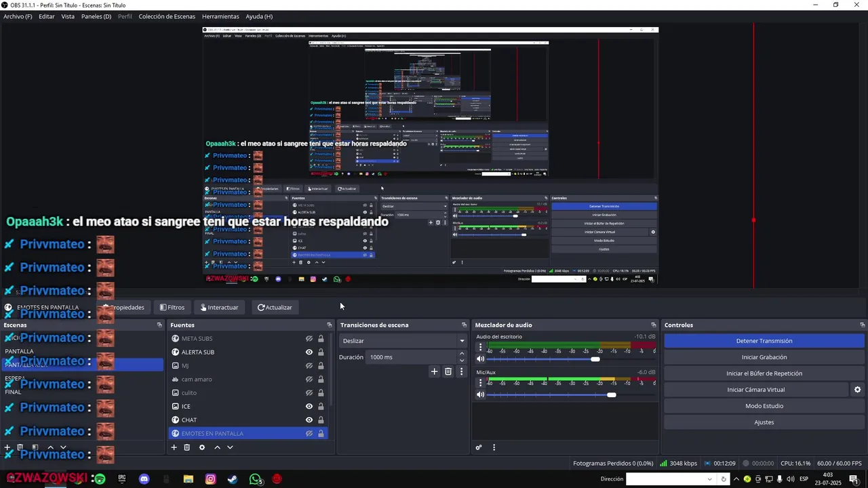Open Spotify from taskbar

[x=100, y=479]
